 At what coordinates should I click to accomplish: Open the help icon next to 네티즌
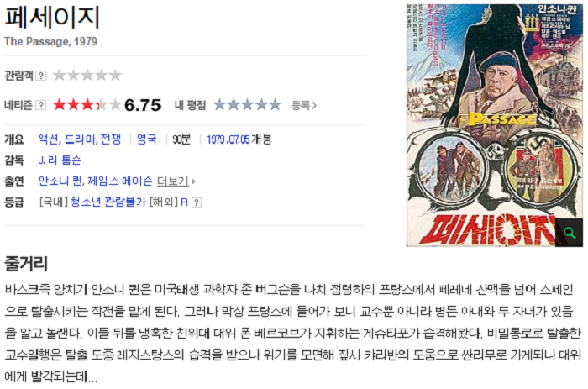pyautogui.click(x=40, y=105)
